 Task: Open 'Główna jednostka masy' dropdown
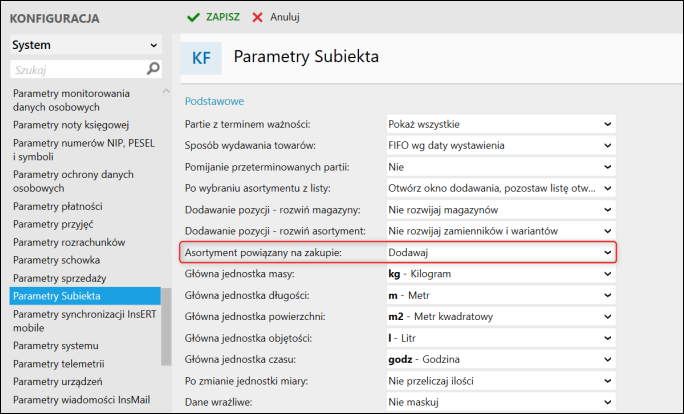click(500, 274)
